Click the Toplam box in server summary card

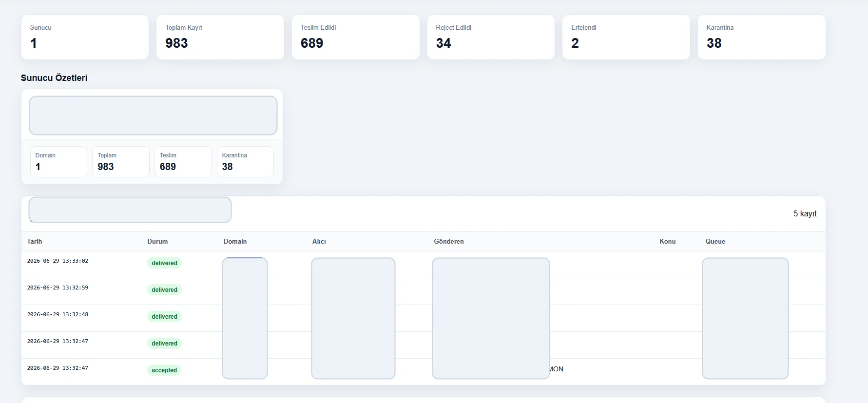(121, 162)
